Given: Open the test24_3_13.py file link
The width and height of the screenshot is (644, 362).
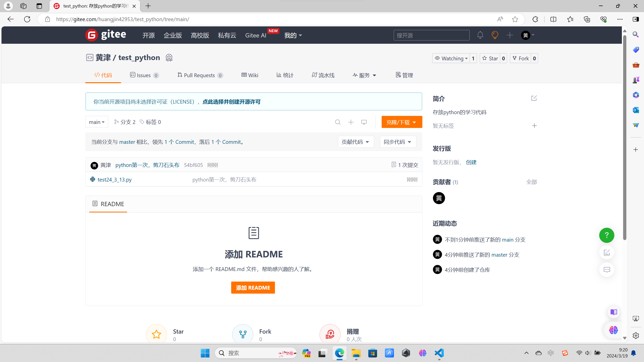Looking at the screenshot, I should [114, 179].
